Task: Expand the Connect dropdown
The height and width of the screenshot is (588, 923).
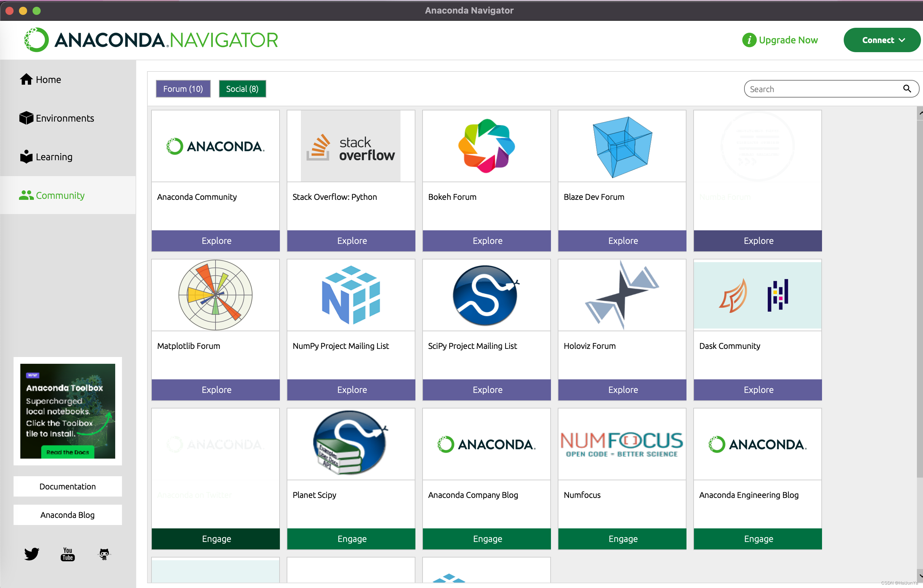Action: click(x=882, y=40)
